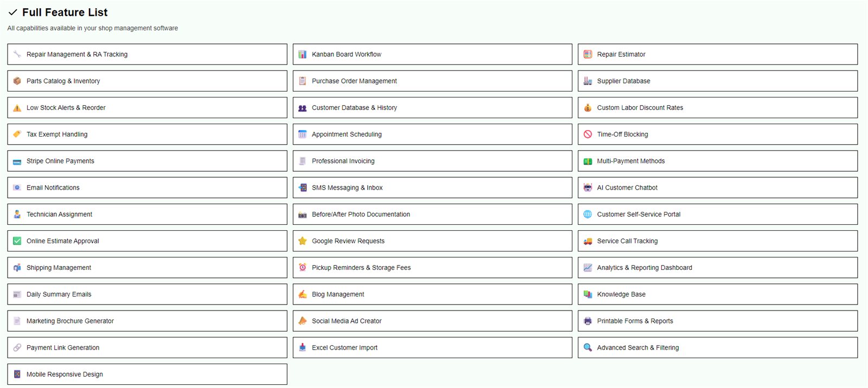Select the Online Estimate Approval label
The image size is (868, 388).
pyautogui.click(x=62, y=241)
